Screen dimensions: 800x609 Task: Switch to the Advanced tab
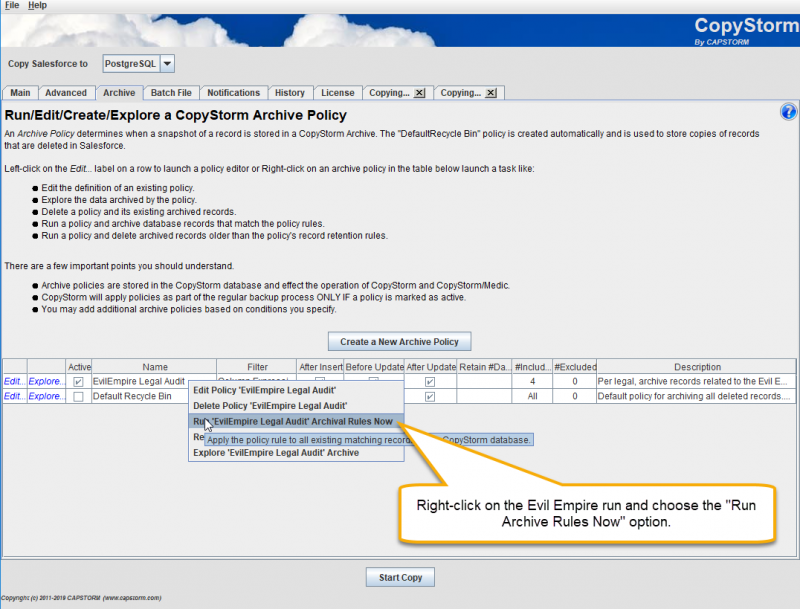(66, 92)
